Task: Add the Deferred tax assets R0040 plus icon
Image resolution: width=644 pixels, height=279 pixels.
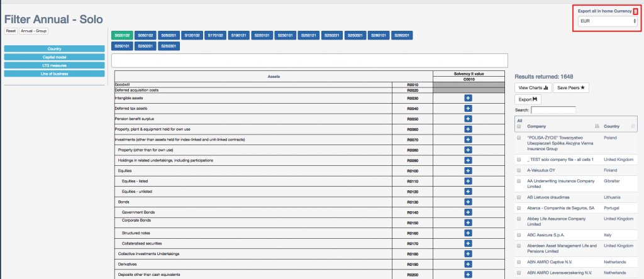Action: pyautogui.click(x=467, y=109)
